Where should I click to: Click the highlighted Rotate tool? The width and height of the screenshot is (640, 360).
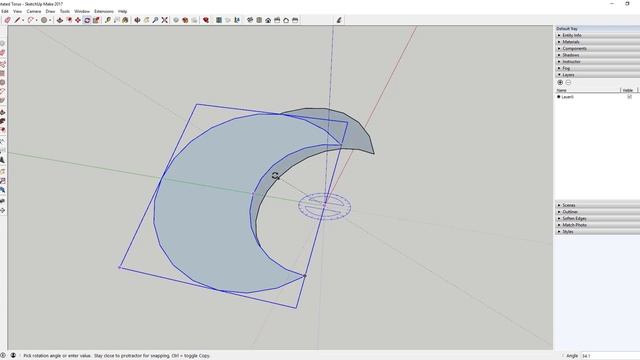[x=87, y=20]
